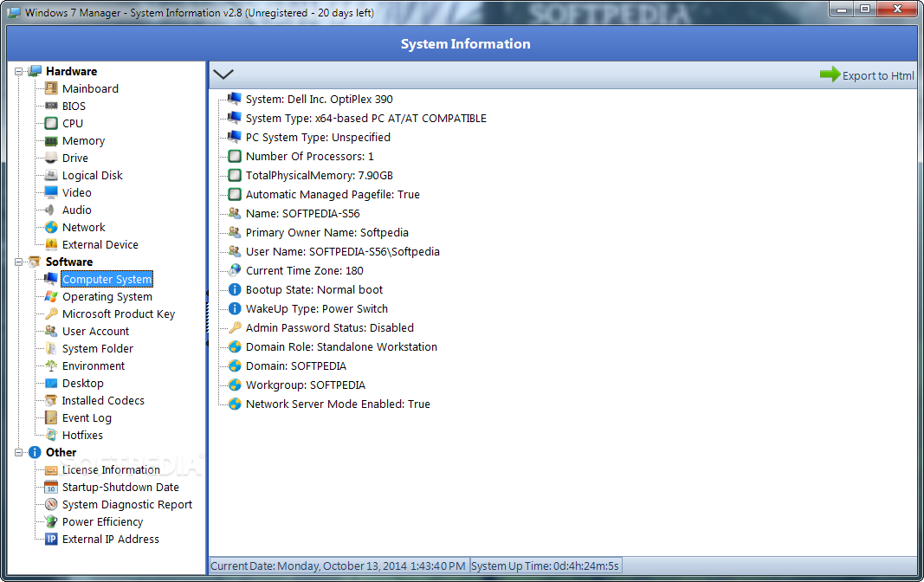The image size is (924, 582).
Task: Click the Mainboard icon in Hardware tree
Action: coord(51,89)
